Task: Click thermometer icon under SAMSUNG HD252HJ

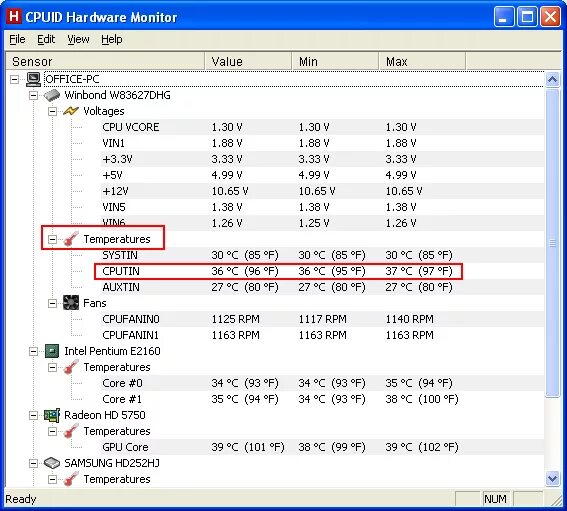Action: (71, 479)
